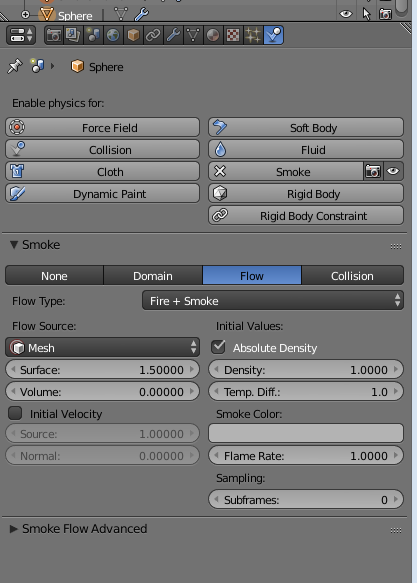Set smoke type to Collision

(352, 276)
